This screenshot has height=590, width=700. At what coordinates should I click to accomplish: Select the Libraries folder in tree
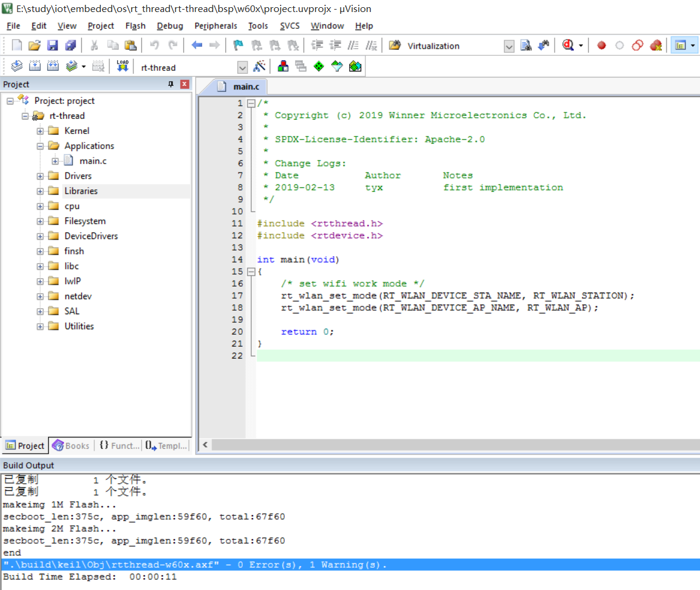tap(81, 191)
